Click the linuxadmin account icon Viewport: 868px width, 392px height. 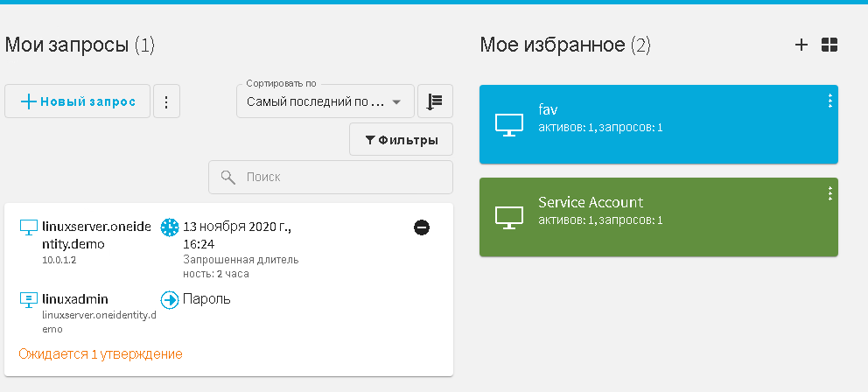(x=29, y=299)
